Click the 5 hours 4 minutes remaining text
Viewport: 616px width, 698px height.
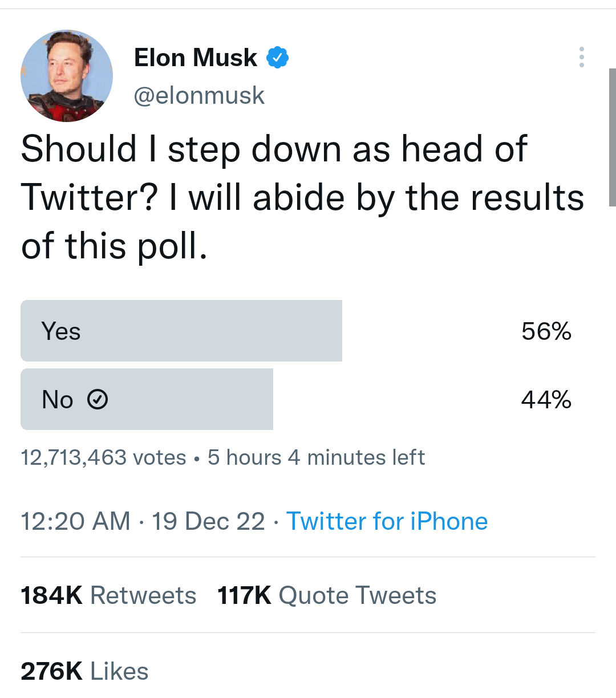[x=315, y=457]
